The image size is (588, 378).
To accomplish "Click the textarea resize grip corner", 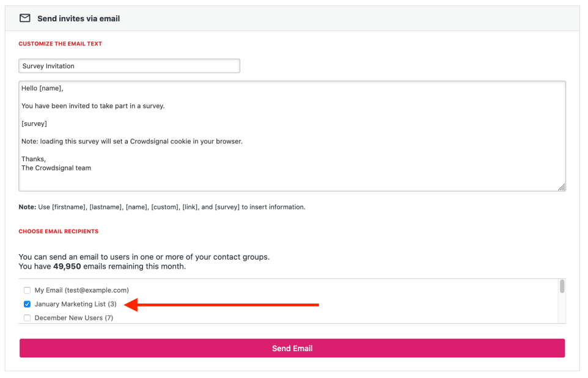I will 561,187.
